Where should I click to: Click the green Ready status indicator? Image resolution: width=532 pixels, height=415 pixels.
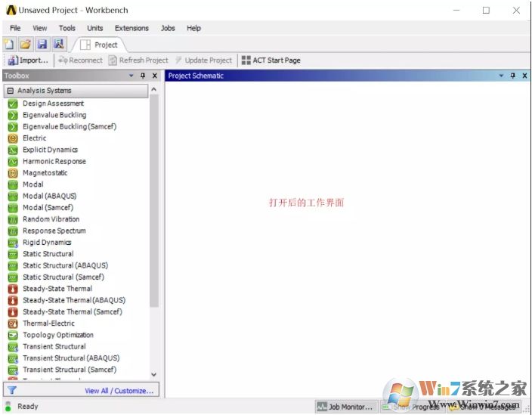pyautogui.click(x=8, y=406)
